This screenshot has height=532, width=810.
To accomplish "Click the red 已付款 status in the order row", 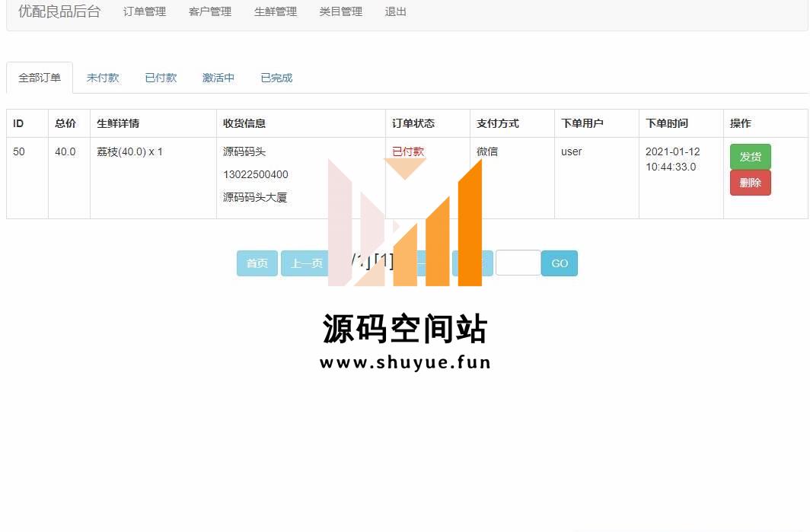I will [408, 152].
